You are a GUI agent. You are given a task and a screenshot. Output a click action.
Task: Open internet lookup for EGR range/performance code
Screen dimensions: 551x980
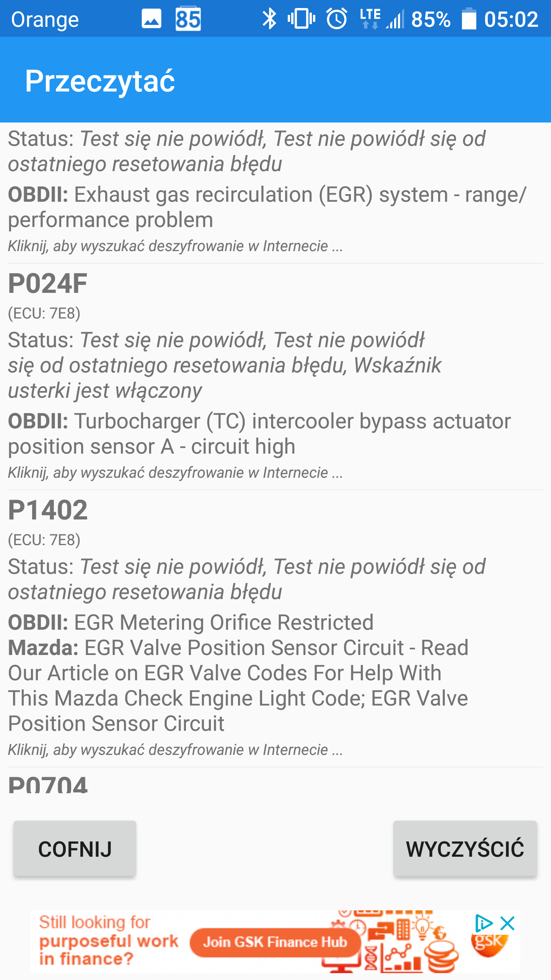point(175,246)
